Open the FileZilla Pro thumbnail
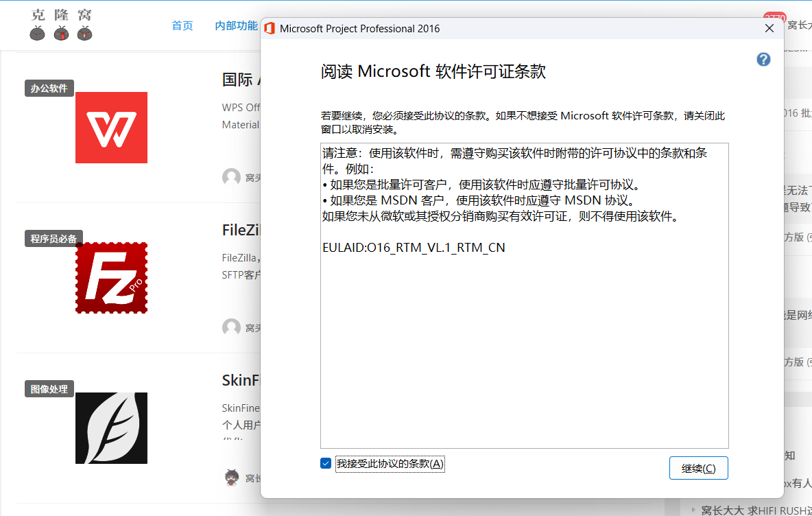 tap(111, 278)
